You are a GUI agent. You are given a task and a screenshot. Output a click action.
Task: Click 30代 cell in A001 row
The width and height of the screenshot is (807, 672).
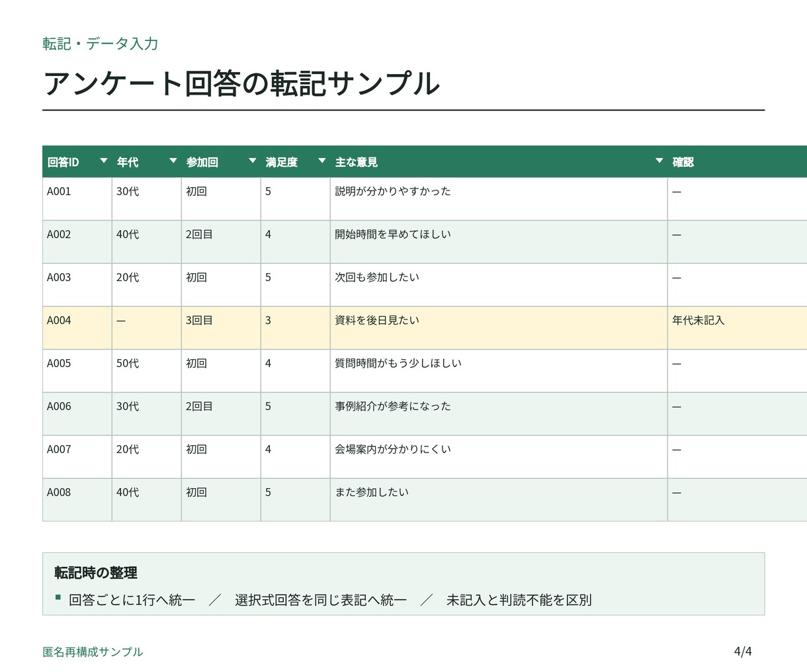tap(147, 199)
